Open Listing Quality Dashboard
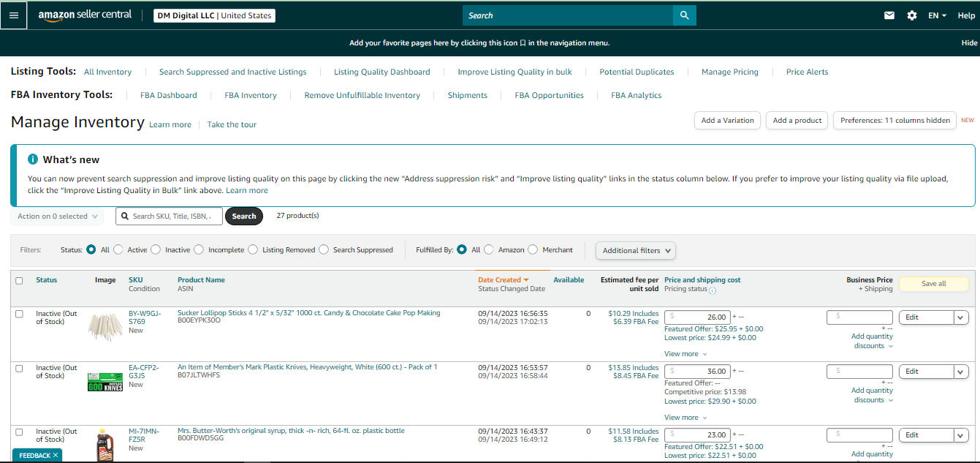 382,72
